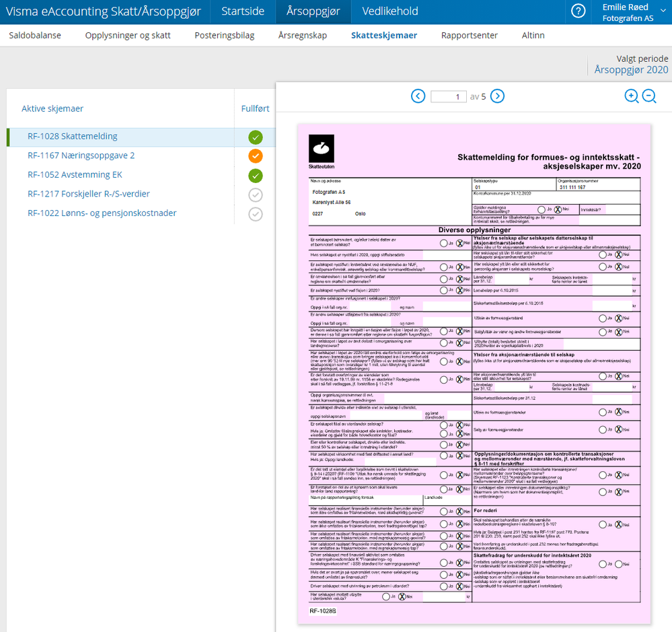
Task: Click the Fullført column header
Action: tap(255, 108)
